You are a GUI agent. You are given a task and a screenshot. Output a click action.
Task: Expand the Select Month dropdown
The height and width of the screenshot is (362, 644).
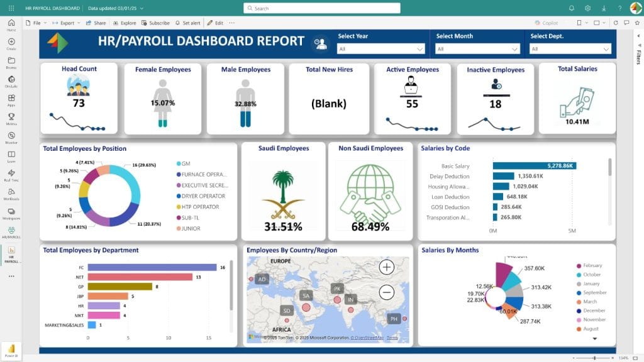pos(478,48)
